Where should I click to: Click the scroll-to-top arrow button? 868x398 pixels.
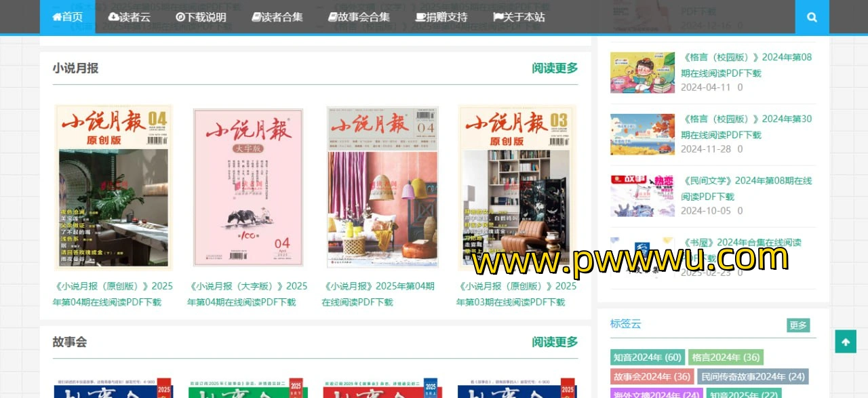(846, 342)
